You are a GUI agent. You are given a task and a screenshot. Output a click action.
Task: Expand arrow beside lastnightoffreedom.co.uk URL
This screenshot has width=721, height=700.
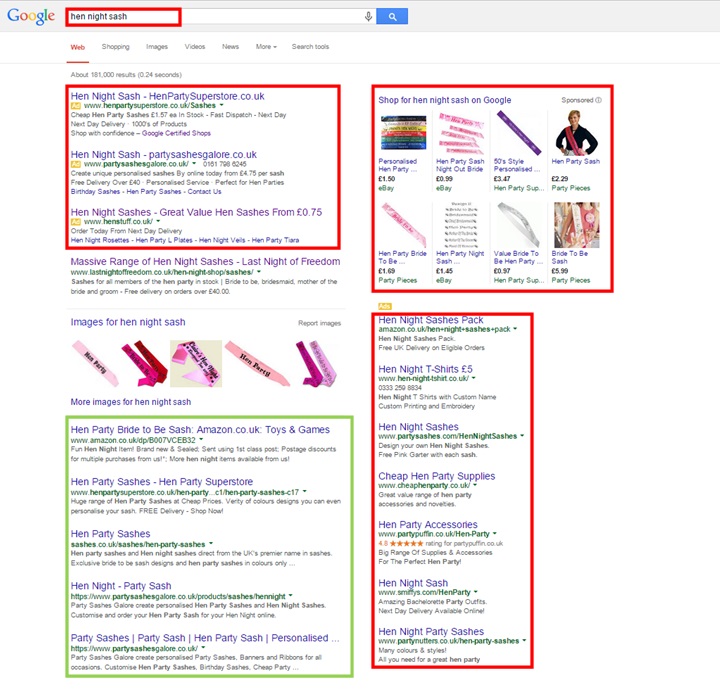click(259, 272)
